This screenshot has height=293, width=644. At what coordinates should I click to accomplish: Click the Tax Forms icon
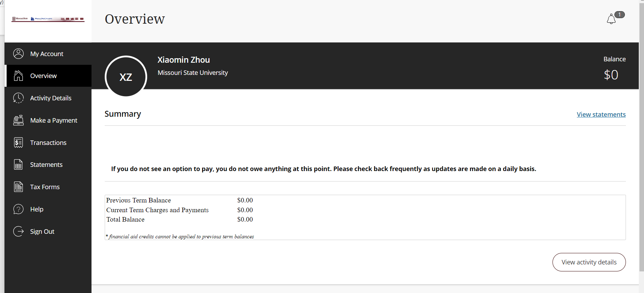(x=18, y=187)
